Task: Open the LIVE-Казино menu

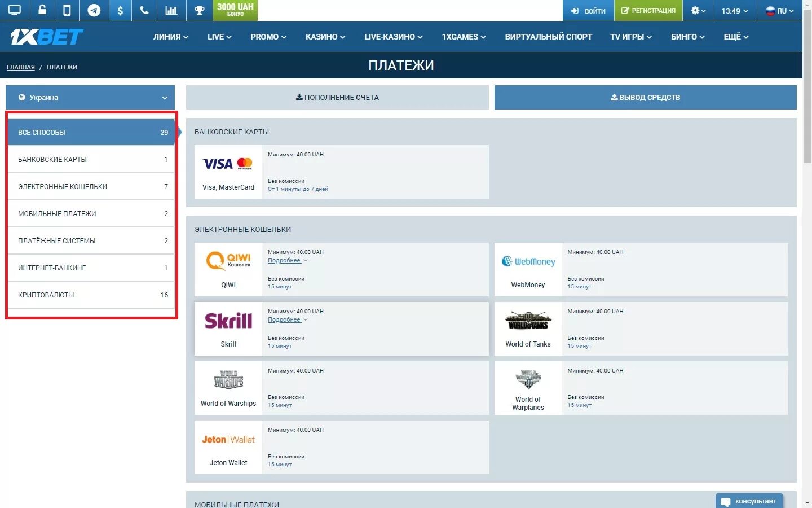Action: pos(394,37)
